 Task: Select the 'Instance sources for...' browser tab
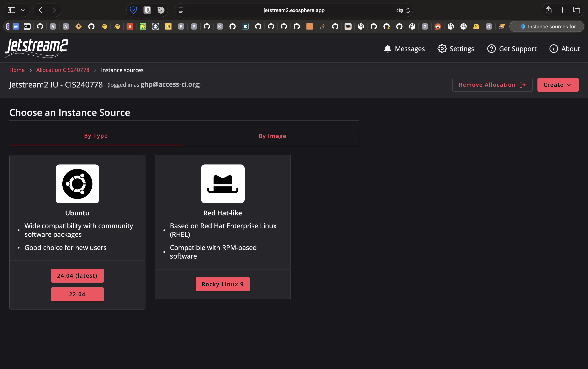547,26
